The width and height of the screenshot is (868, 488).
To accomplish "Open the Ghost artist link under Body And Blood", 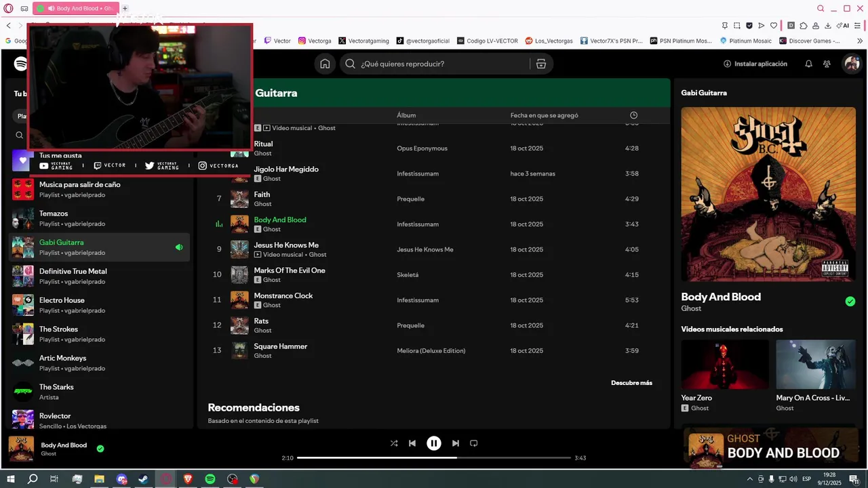I will pos(691,308).
